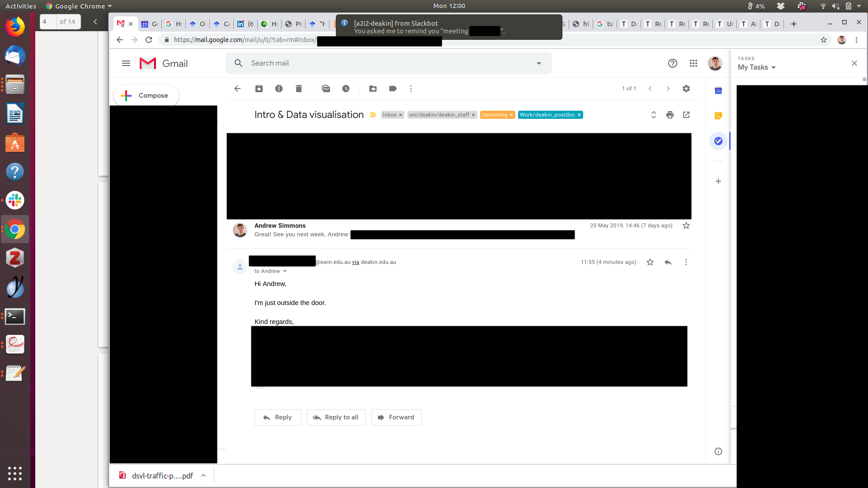Star the Andrew Simmons message
This screenshot has width=868, height=488.
pyautogui.click(x=686, y=225)
